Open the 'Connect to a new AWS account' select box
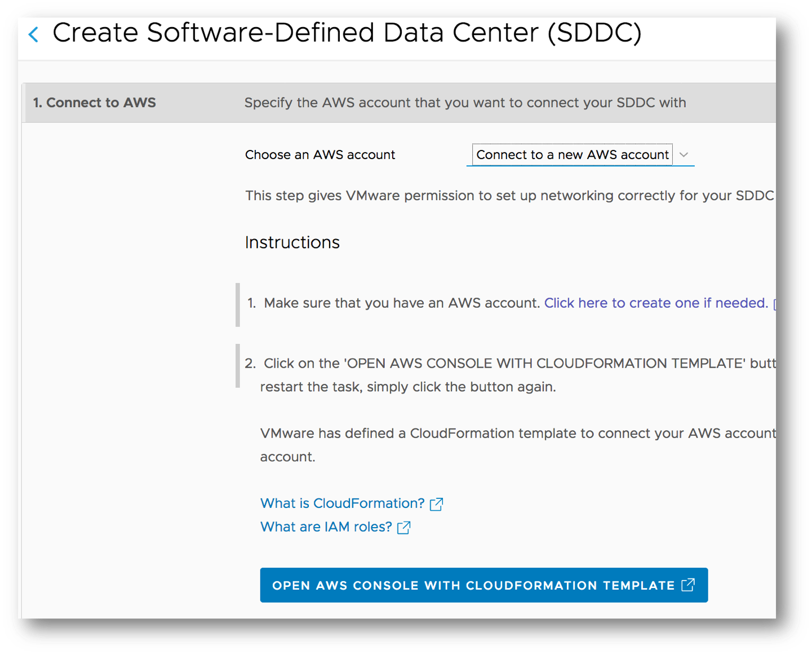 click(x=580, y=154)
